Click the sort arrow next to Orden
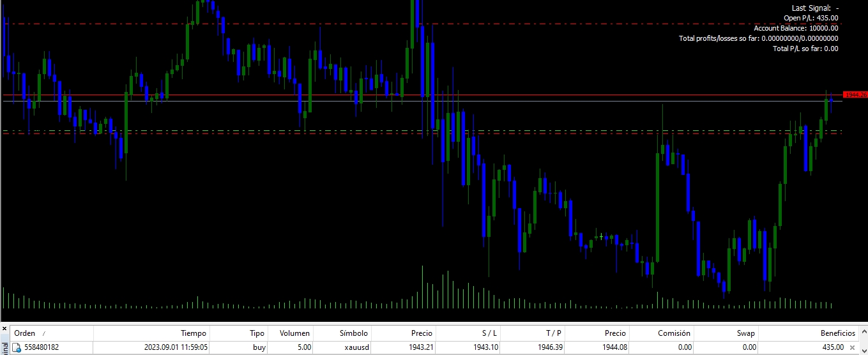Image resolution: width=868 pixels, height=355 pixels. coord(44,333)
